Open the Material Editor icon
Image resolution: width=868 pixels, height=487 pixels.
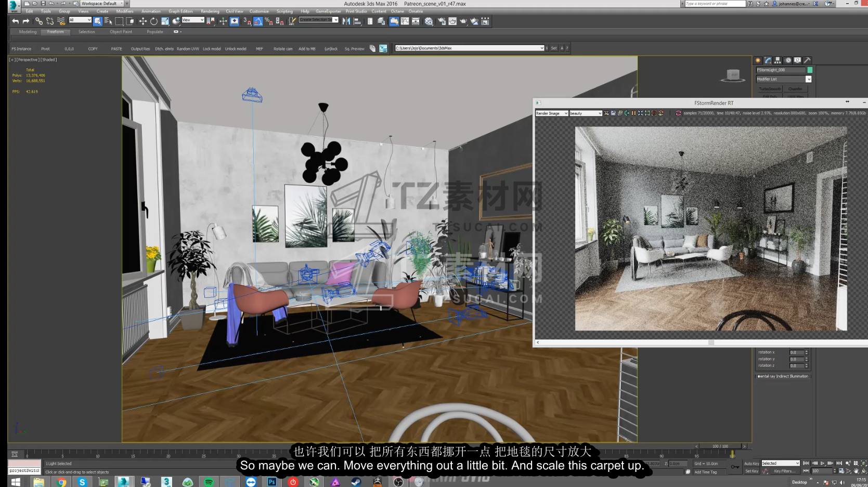coord(429,21)
